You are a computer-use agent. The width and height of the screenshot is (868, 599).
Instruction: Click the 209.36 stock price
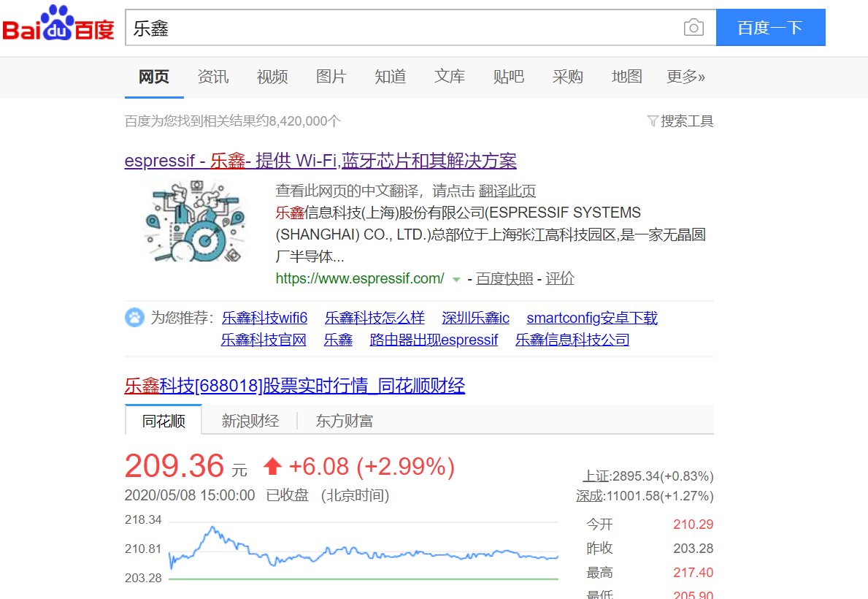pyautogui.click(x=174, y=466)
